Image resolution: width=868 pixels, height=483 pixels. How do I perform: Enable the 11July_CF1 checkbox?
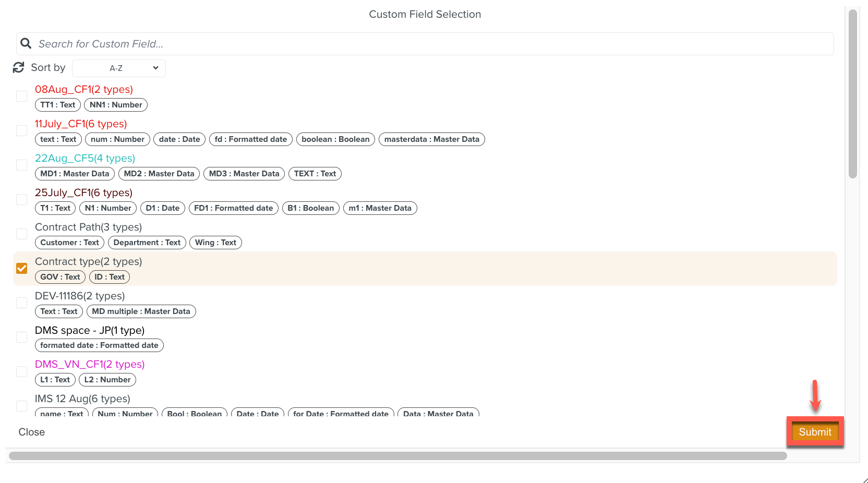pos(22,131)
